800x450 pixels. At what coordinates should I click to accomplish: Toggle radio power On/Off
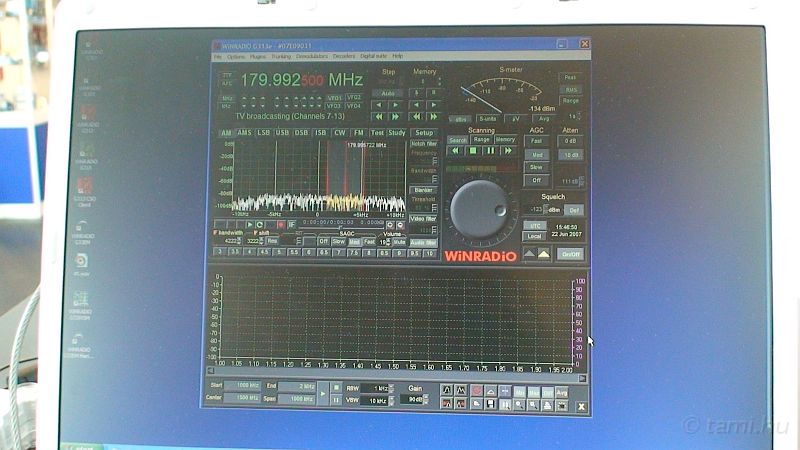(570, 254)
